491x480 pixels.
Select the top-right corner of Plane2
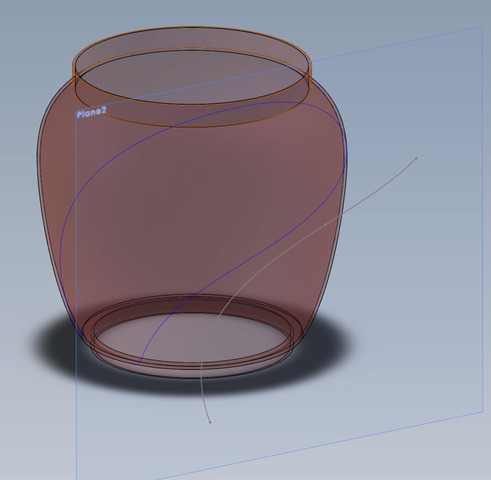(x=483, y=26)
